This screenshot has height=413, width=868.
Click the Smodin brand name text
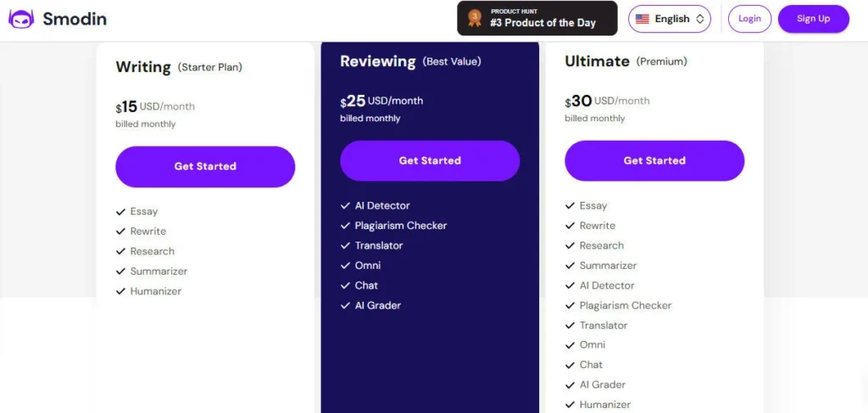(x=75, y=19)
